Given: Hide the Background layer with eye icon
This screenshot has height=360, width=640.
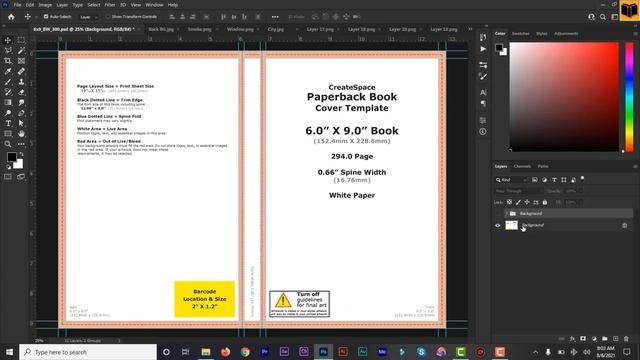Looking at the screenshot, I should 498,225.
